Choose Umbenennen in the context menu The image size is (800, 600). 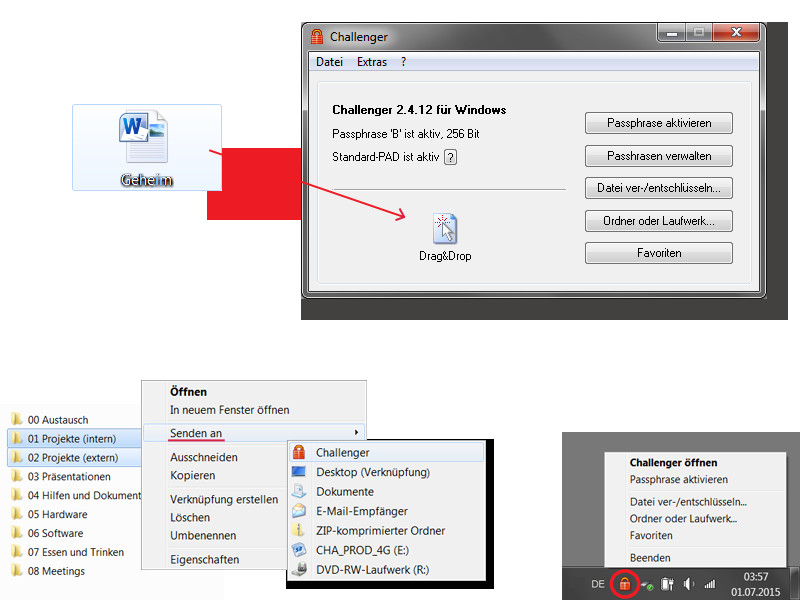pyautogui.click(x=203, y=536)
